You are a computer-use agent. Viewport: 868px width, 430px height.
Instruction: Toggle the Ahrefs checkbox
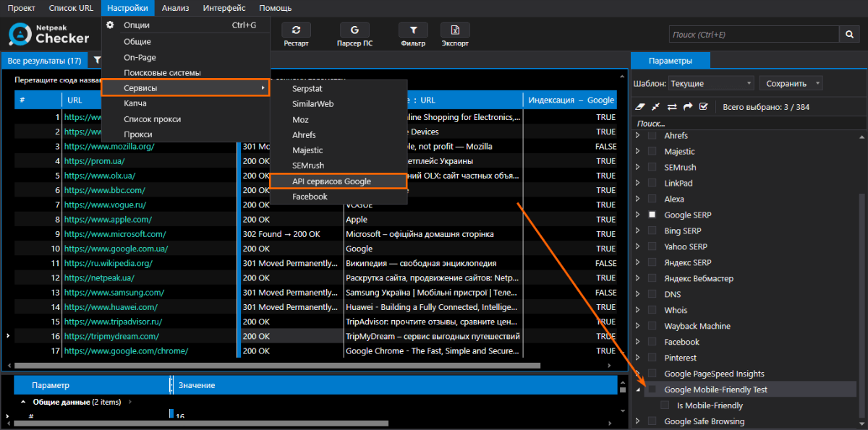tap(652, 135)
